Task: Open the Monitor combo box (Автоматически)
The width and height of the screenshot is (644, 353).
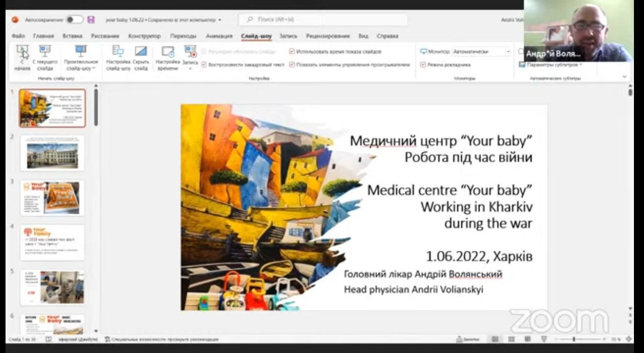Action: [481, 51]
